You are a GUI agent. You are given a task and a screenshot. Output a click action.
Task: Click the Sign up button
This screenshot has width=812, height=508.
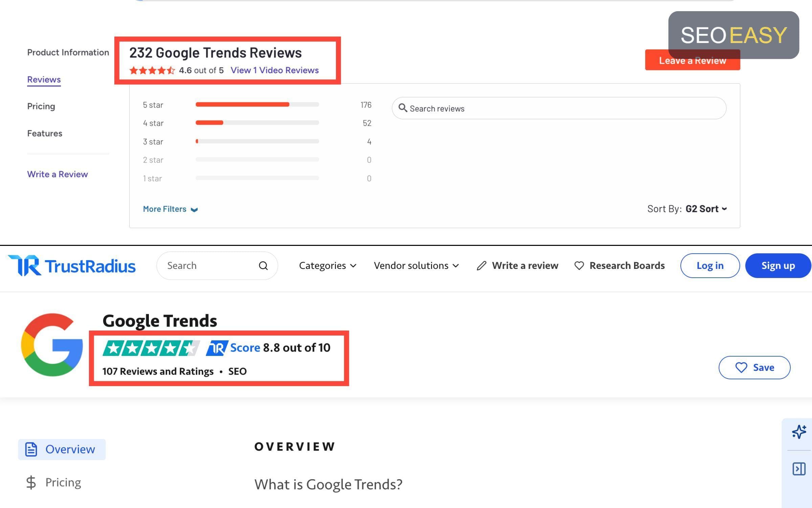coord(778,266)
